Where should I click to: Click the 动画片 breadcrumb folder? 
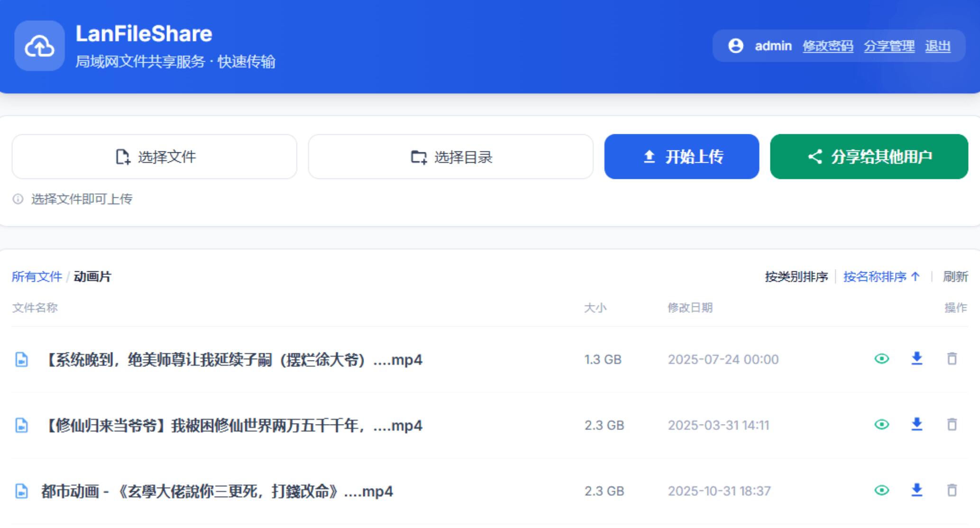coord(92,277)
